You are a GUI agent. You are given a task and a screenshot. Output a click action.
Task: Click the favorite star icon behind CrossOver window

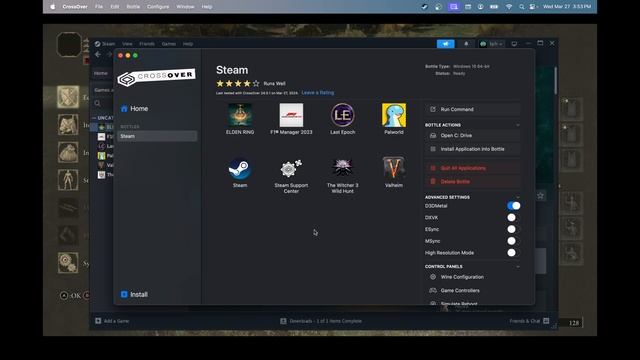(x=540, y=196)
